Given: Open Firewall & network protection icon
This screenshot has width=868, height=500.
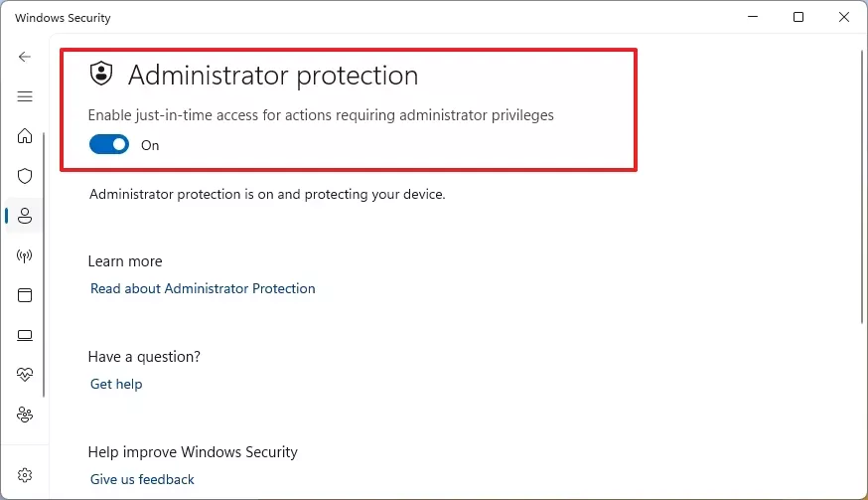Looking at the screenshot, I should point(25,255).
